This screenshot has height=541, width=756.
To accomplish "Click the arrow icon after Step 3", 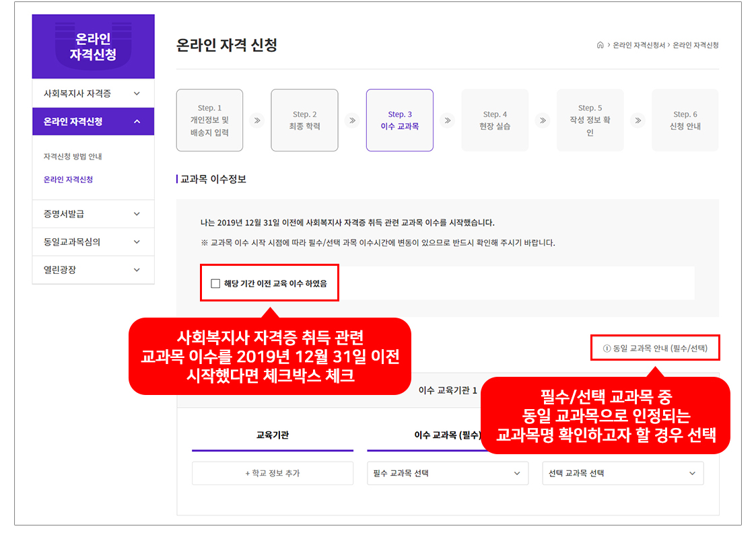I will pos(447,120).
